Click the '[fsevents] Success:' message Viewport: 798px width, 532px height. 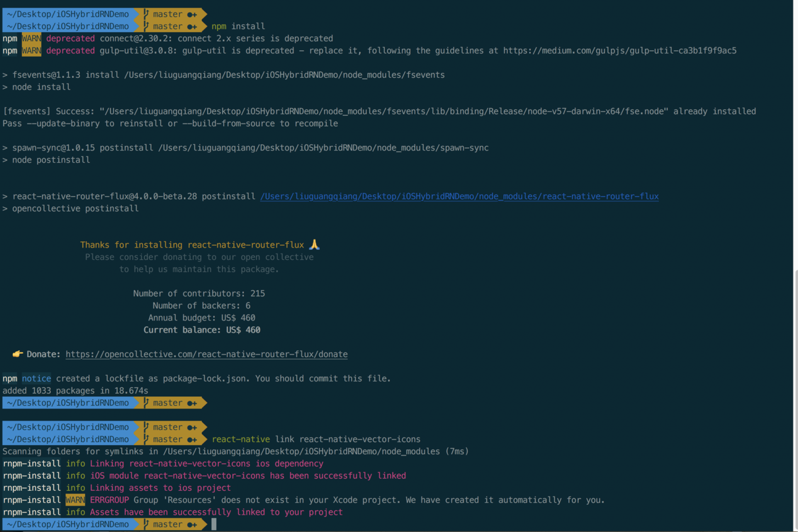coord(379,111)
